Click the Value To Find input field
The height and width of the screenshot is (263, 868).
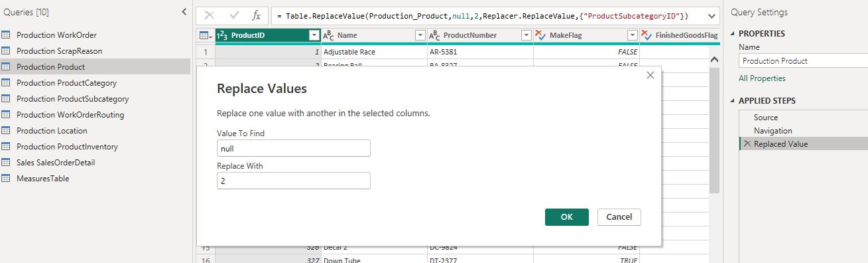click(x=294, y=149)
